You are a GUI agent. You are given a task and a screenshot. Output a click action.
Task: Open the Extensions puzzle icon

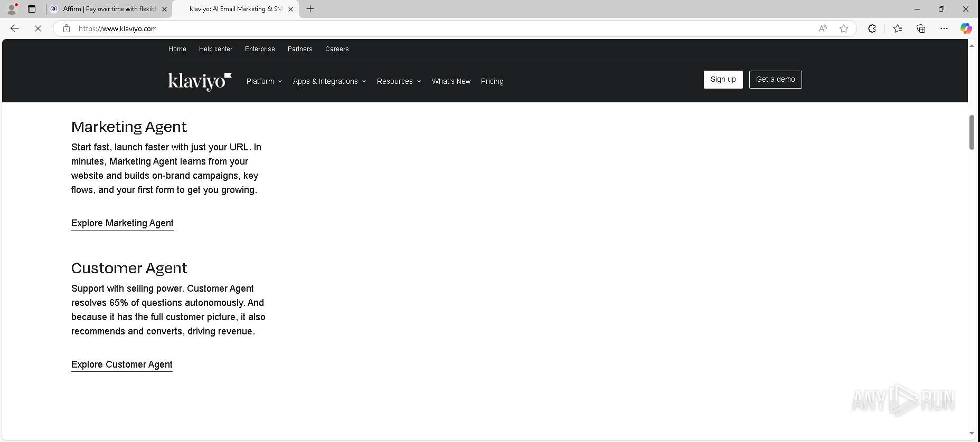(x=872, y=28)
